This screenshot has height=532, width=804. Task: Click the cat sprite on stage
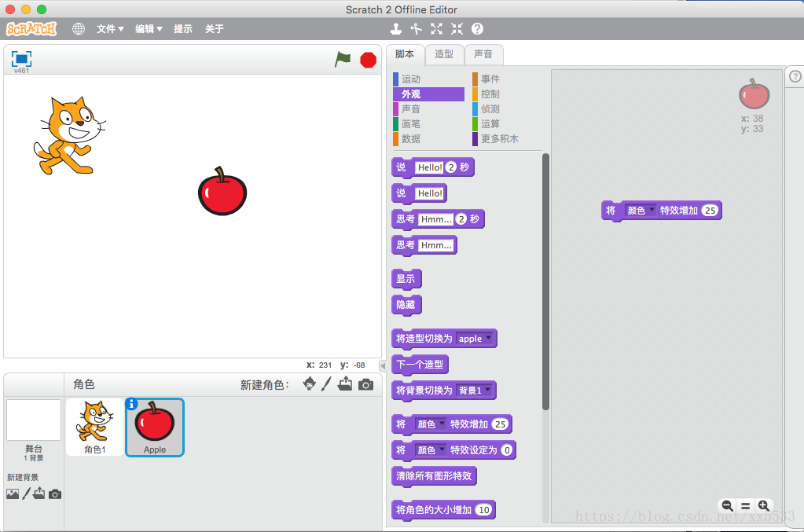tap(69, 136)
